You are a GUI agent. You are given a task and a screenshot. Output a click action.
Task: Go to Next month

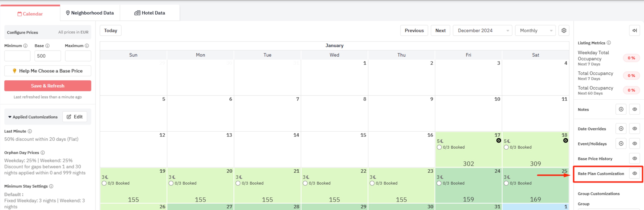pyautogui.click(x=440, y=30)
